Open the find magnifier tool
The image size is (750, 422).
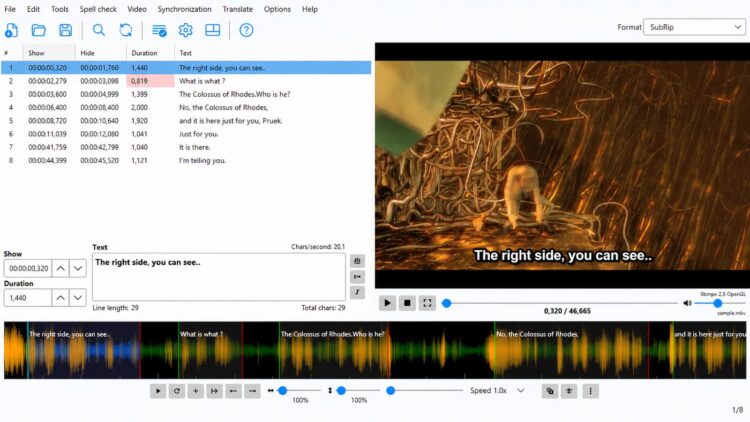pos(99,30)
